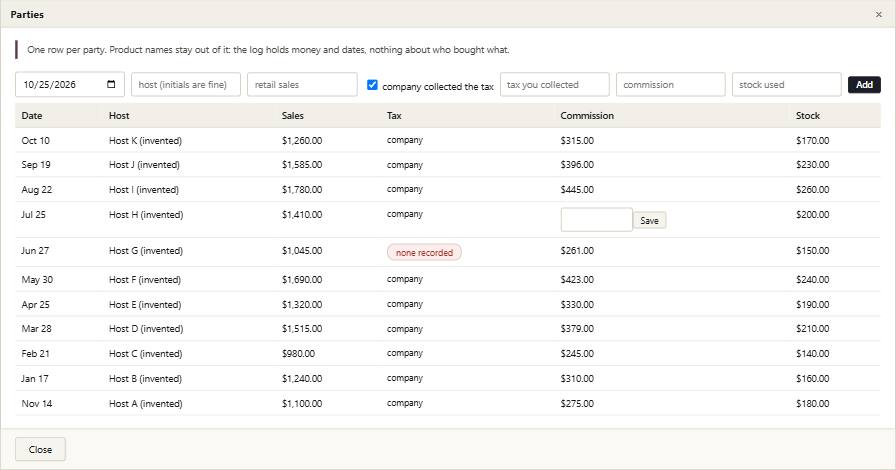Click the $315.00 commission value
The width and height of the screenshot is (896, 470).
pos(577,141)
